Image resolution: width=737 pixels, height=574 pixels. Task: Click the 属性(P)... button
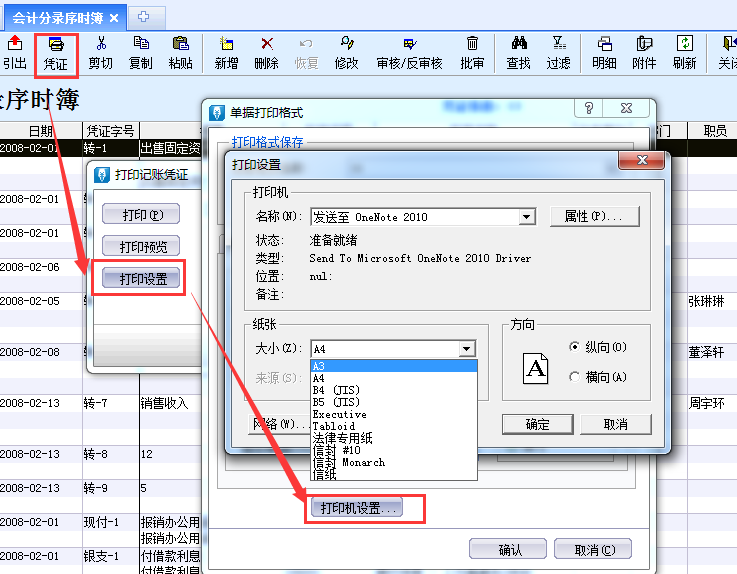pos(594,216)
